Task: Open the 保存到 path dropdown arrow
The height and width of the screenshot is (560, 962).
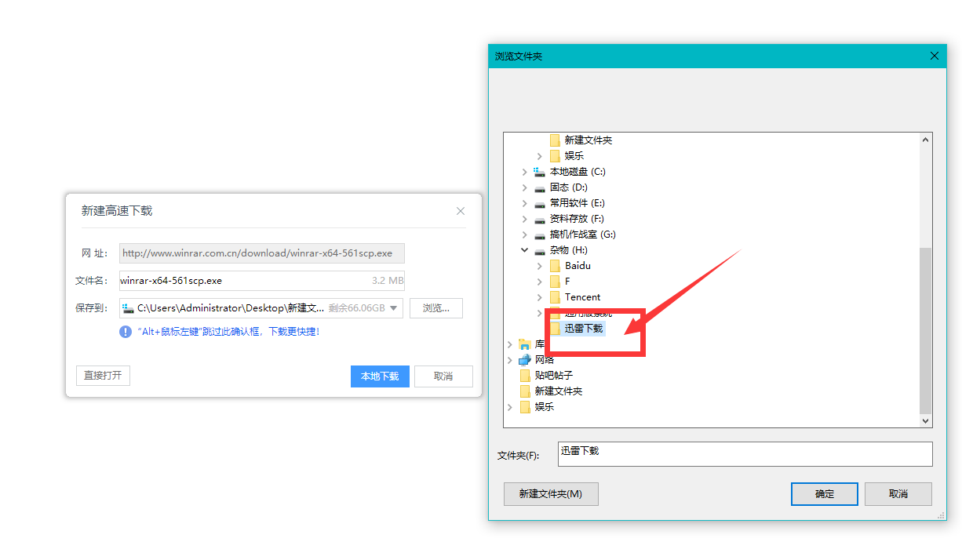Action: (x=394, y=308)
